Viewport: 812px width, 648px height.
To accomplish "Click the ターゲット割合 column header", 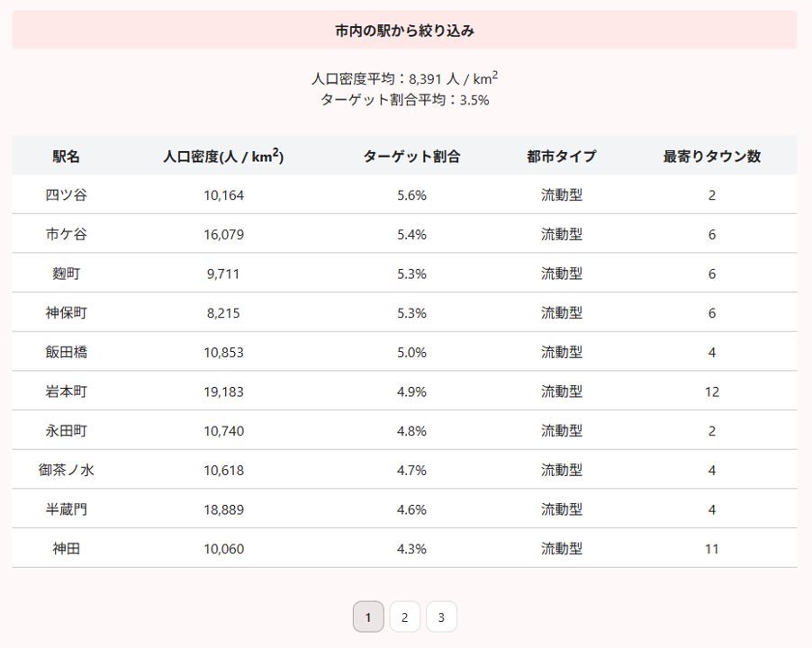I will pyautogui.click(x=411, y=156).
